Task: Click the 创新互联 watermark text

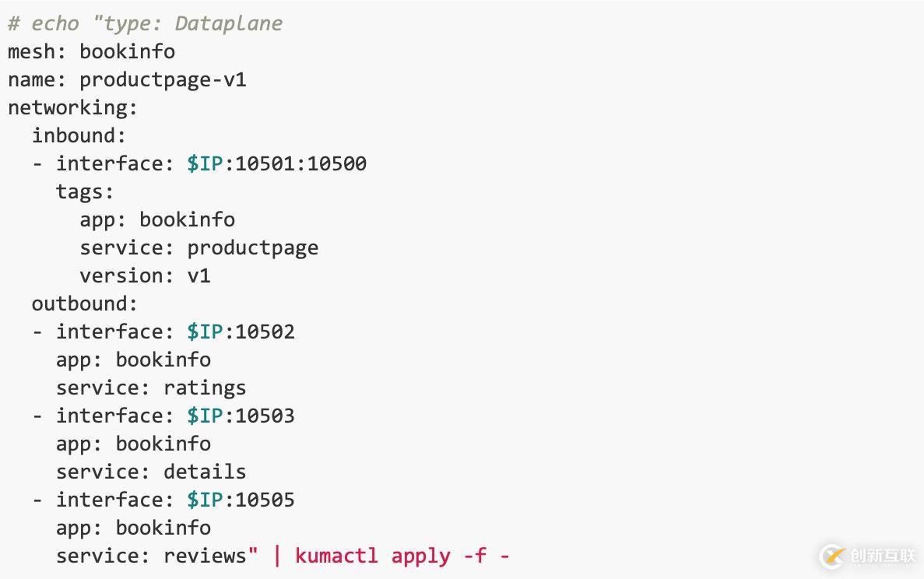Action: (882, 556)
